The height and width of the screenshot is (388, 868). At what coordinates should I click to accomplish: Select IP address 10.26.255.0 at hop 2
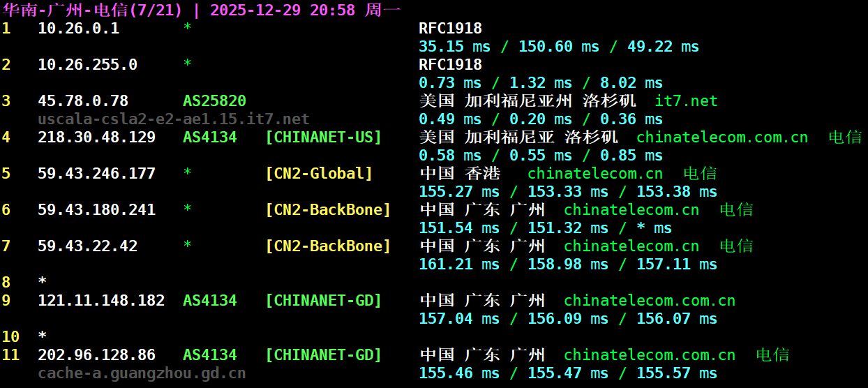tap(87, 65)
